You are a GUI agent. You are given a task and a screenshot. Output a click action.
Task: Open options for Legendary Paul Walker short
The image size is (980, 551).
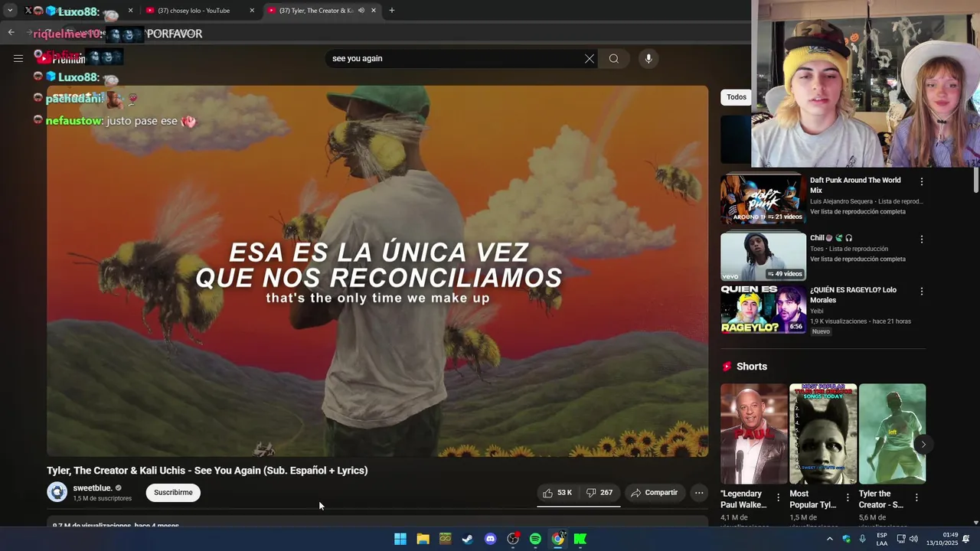[x=779, y=497]
